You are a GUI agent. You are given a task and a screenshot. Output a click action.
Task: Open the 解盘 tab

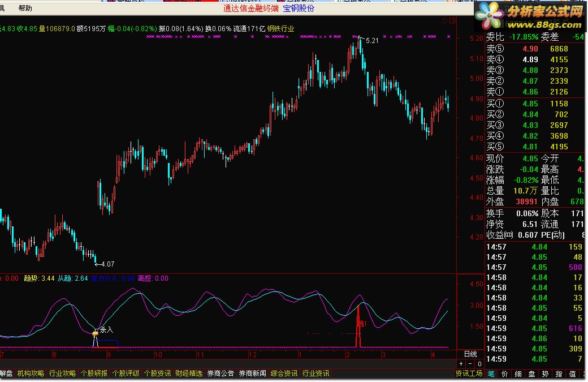pyautogui.click(x=6, y=374)
